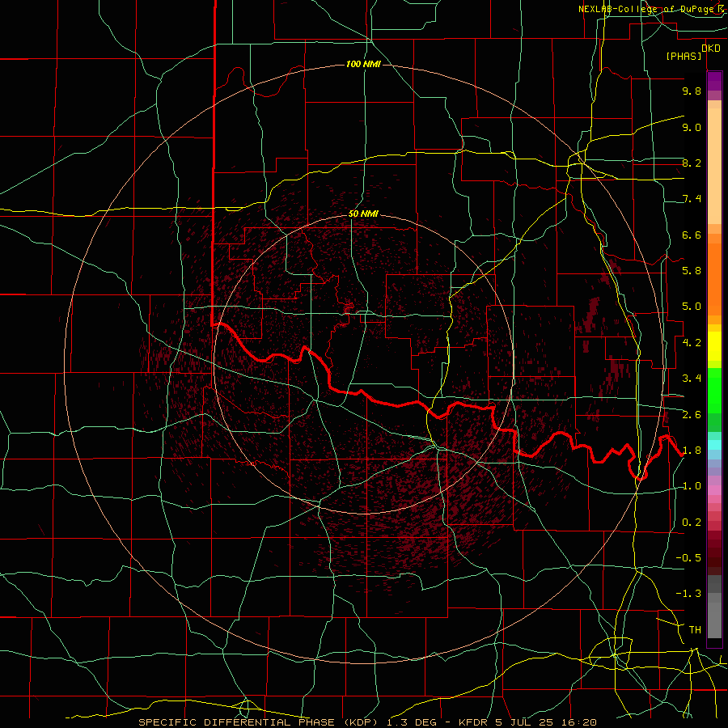The width and height of the screenshot is (728, 728).
Task: Select the 0.2 scale value
Action: pyautogui.click(x=692, y=523)
